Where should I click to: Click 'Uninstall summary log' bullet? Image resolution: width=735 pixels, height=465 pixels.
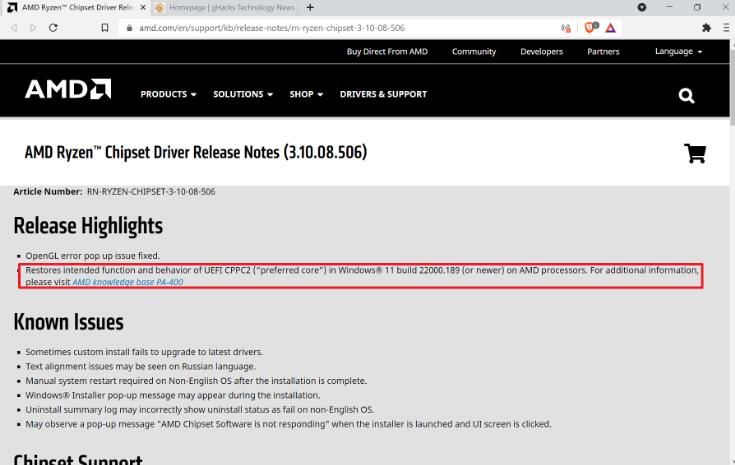click(199, 410)
